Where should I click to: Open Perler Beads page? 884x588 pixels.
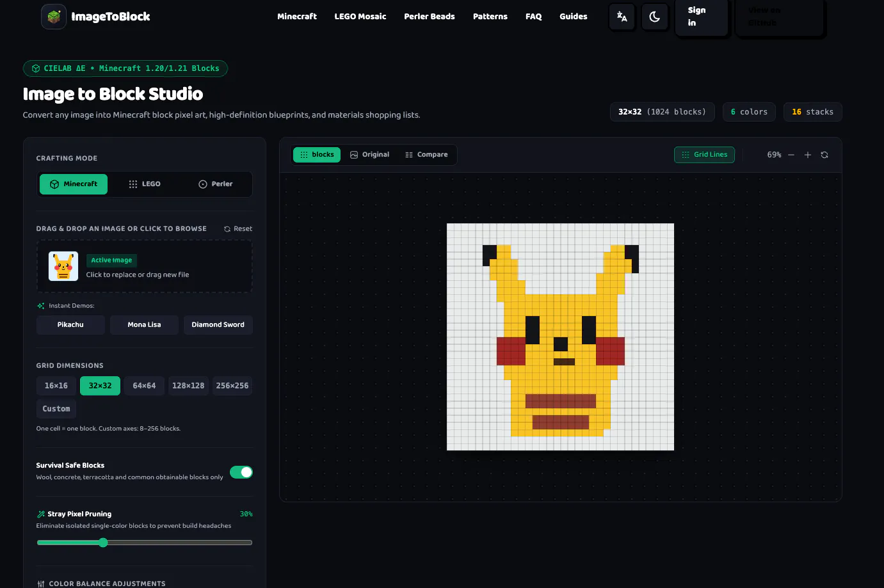click(x=430, y=17)
